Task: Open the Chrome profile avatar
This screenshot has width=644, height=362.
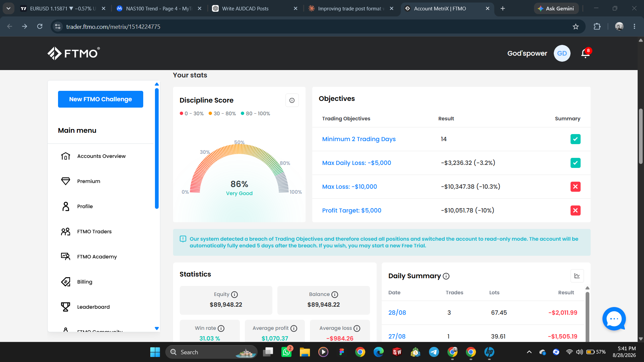Action: click(619, 26)
